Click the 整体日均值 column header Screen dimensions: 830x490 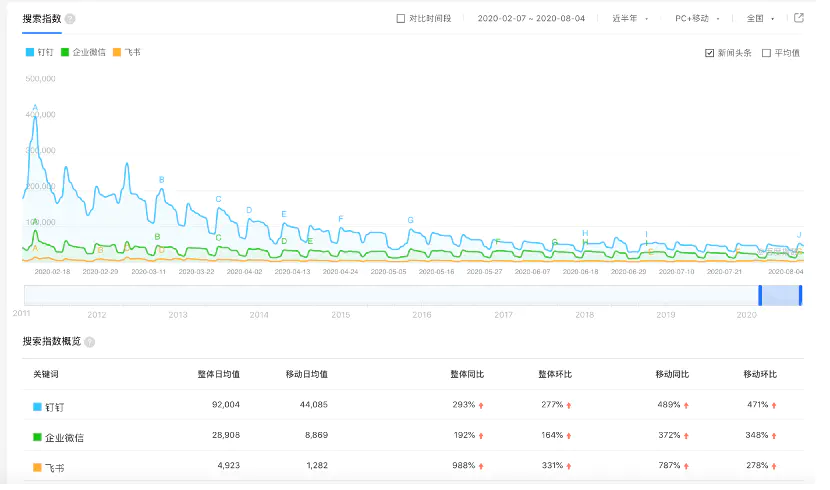tap(219, 374)
